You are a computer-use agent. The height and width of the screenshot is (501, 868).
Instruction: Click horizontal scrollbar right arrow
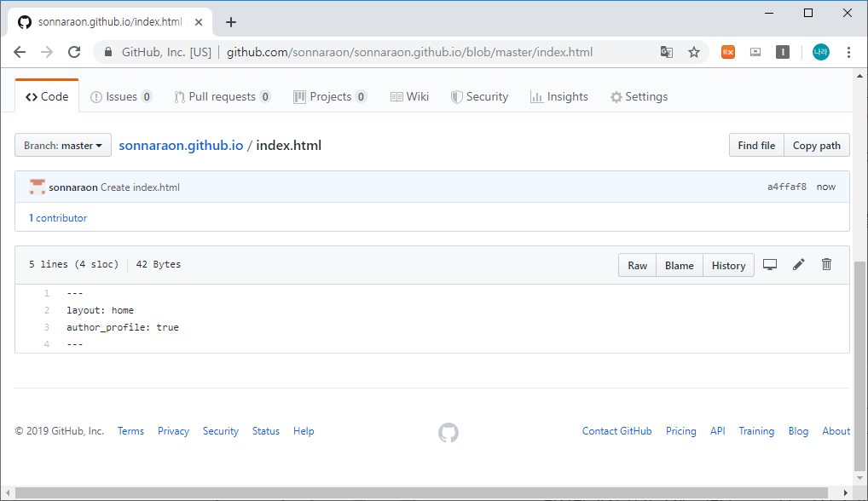click(845, 492)
